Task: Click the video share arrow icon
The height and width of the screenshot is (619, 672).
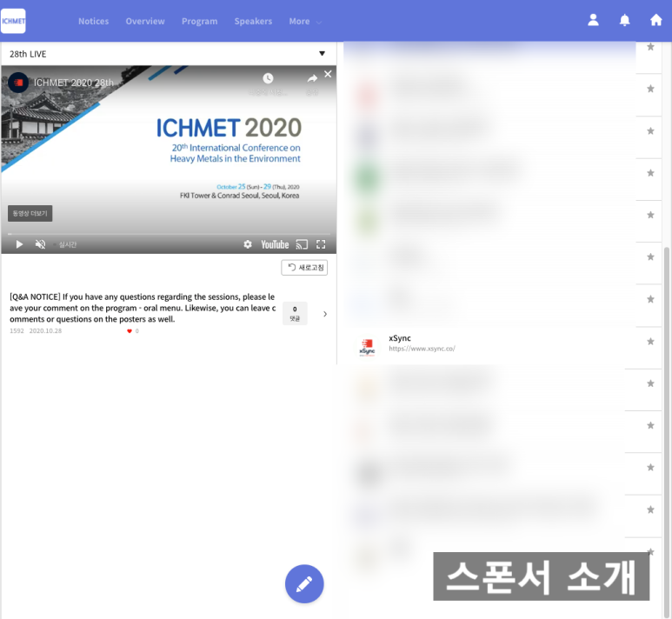Action: 312,78
